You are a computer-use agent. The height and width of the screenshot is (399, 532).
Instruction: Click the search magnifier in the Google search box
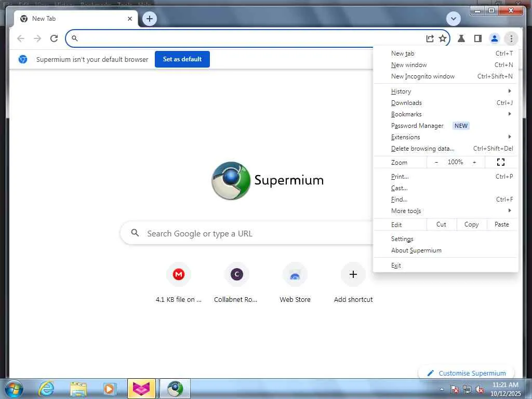point(135,233)
